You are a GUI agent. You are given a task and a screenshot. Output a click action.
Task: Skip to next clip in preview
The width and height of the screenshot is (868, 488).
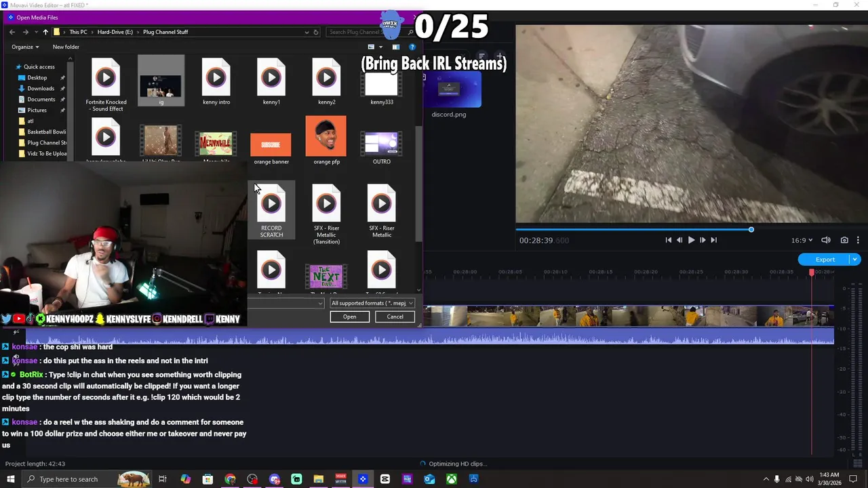713,240
